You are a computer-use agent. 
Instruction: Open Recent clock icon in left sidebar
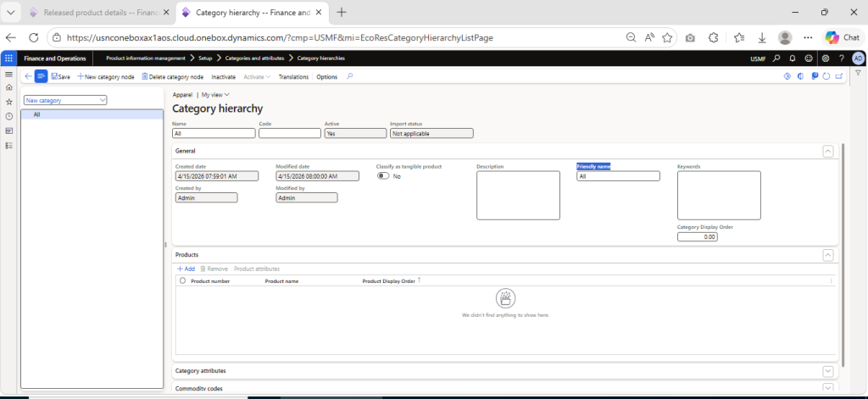pos(8,116)
